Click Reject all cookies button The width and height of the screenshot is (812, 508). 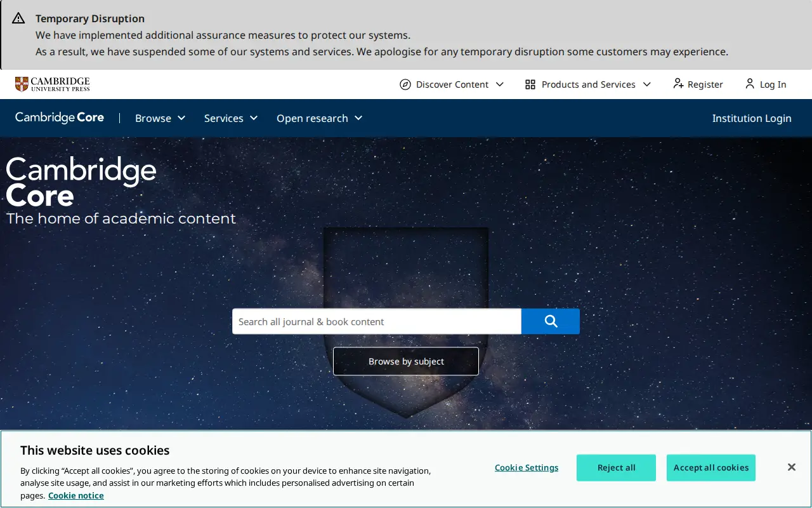[x=616, y=467]
